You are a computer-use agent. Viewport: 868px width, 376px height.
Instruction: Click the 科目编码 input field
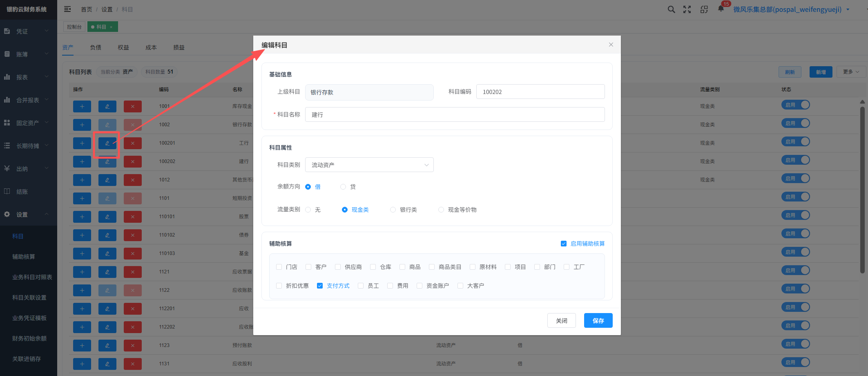540,92
